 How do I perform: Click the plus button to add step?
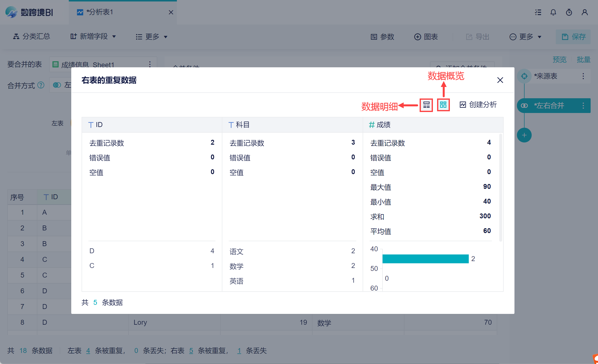[524, 135]
